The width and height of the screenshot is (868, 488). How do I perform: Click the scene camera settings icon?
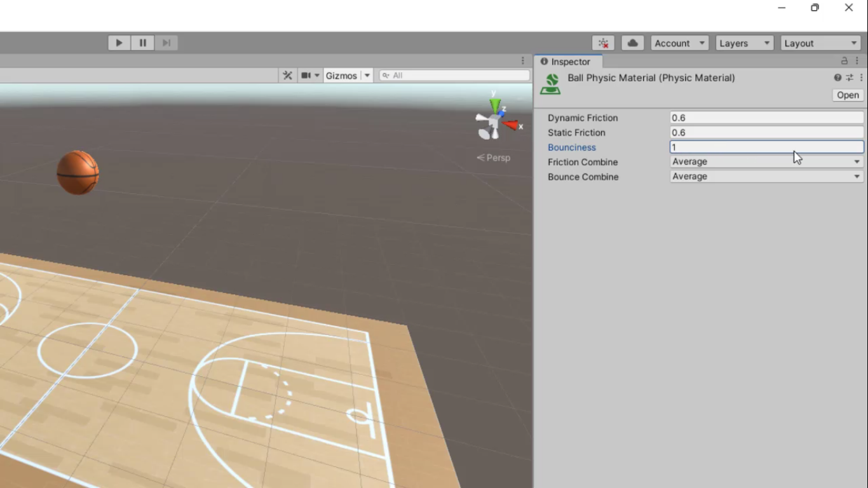tap(306, 76)
